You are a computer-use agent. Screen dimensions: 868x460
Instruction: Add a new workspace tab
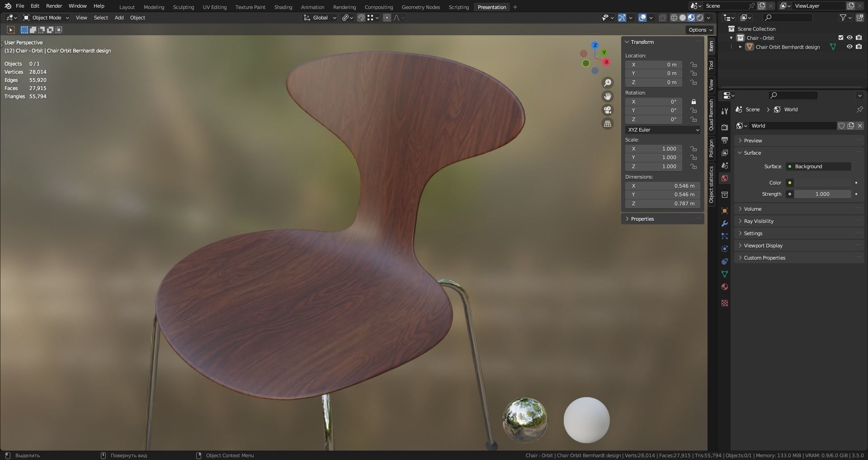point(515,7)
